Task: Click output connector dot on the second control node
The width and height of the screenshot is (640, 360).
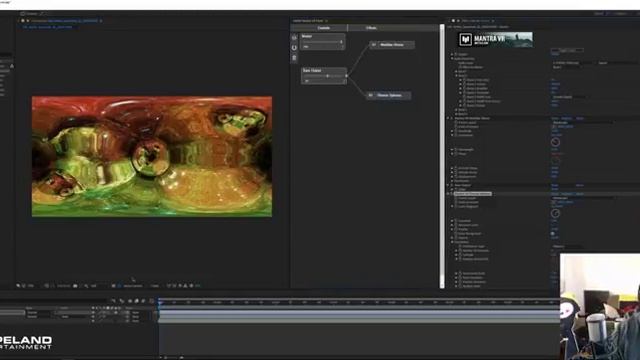Action: tap(347, 76)
